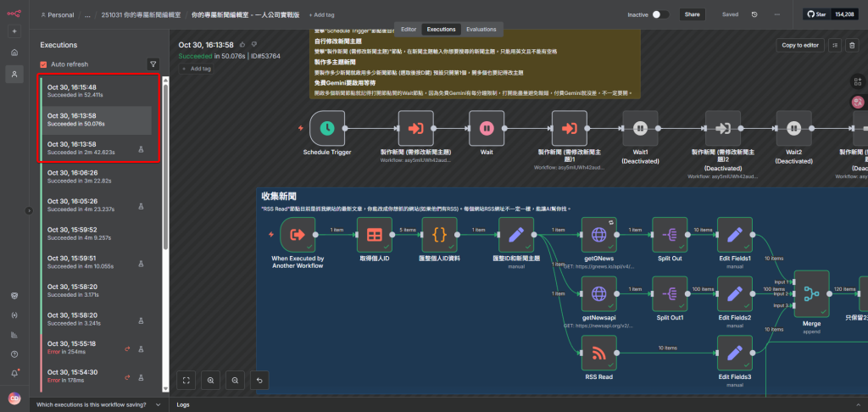Viewport: 868px width, 412px height.
Task: Open the Personal breadcrumb link
Action: click(x=57, y=15)
